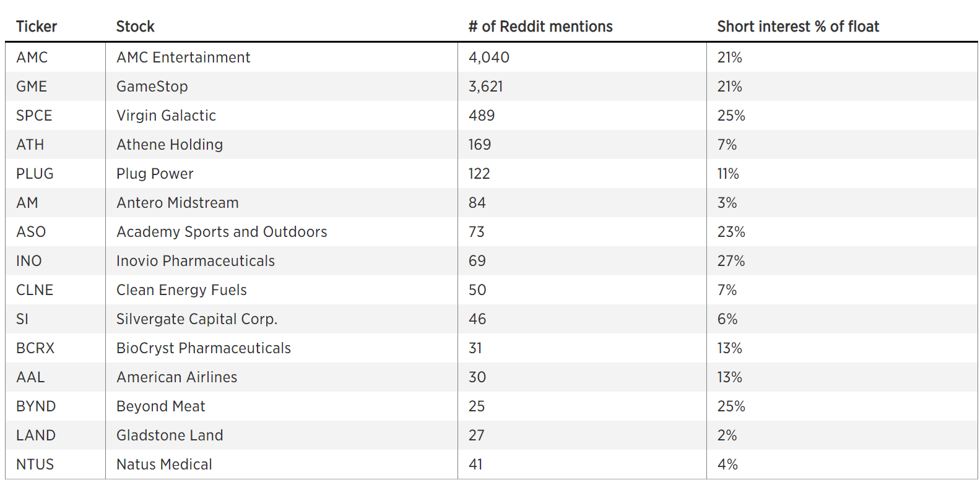Viewport: 980px width, 480px height.
Task: Select Inovio Pharmaceuticals 27% short interest
Action: pos(731,261)
